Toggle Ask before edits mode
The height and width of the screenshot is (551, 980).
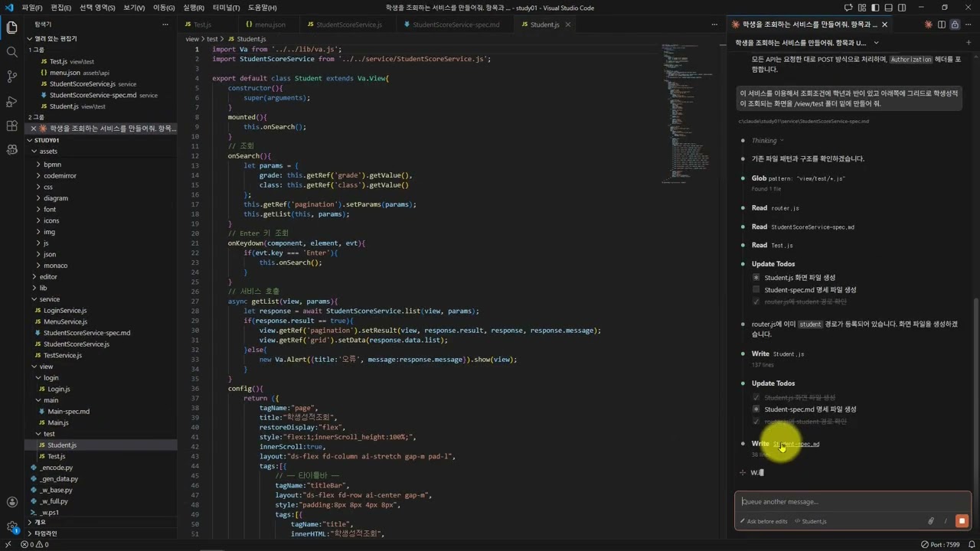(763, 521)
